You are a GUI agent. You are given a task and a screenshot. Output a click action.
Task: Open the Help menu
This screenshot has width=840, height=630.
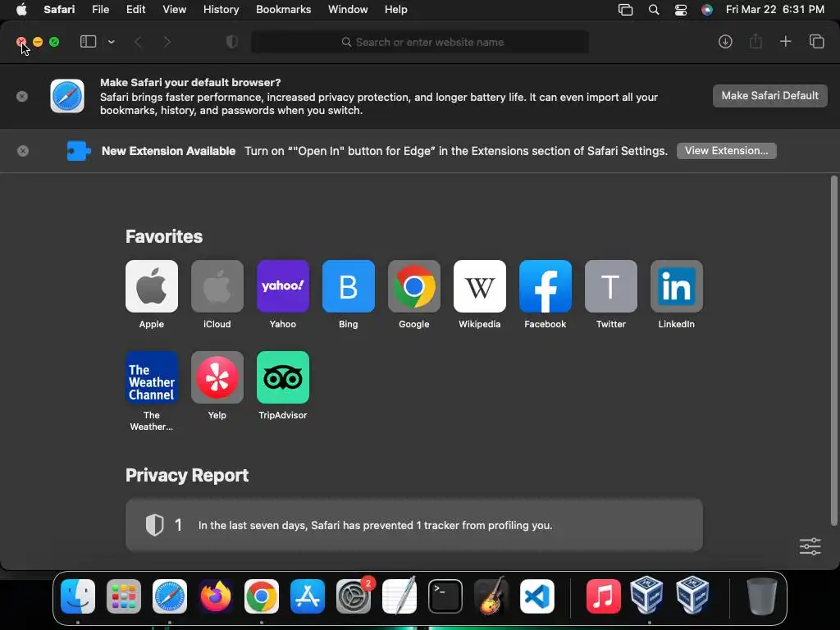pyautogui.click(x=396, y=9)
